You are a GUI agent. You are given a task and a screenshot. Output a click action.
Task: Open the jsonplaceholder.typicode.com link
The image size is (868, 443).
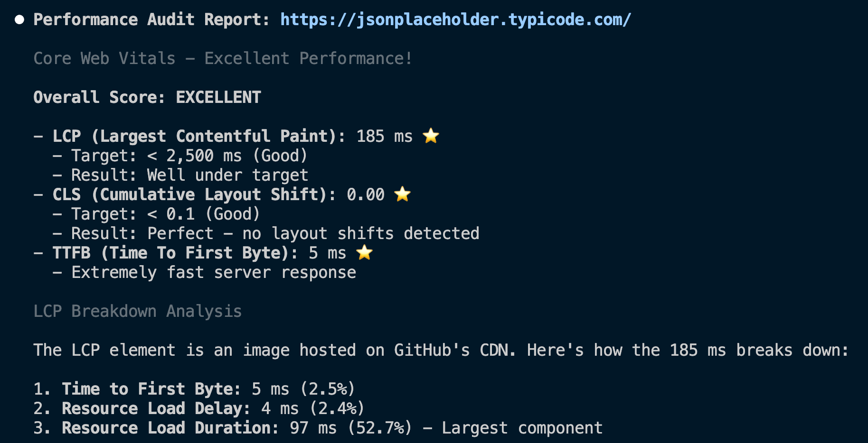coord(455,19)
